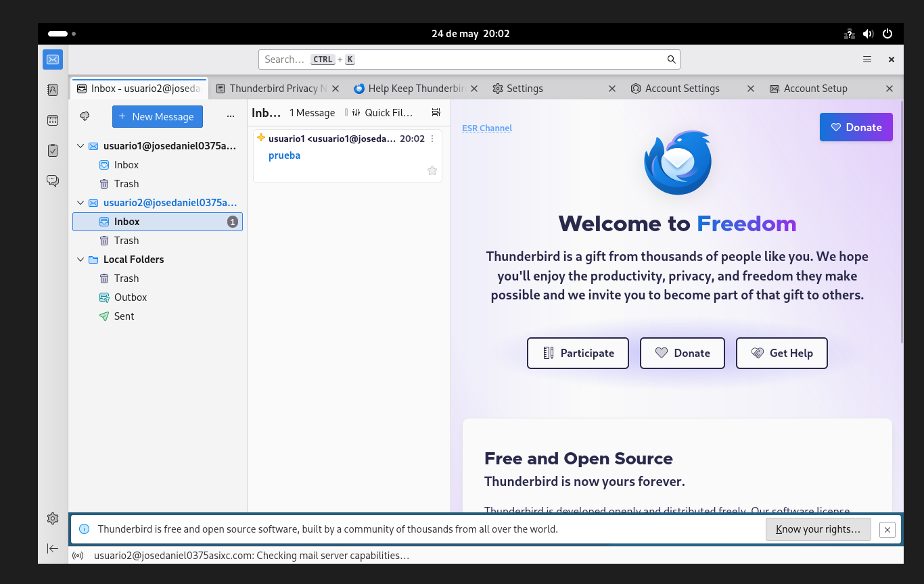This screenshot has width=924, height=584.
Task: Collapse the Local Folders tree
Action: [81, 260]
